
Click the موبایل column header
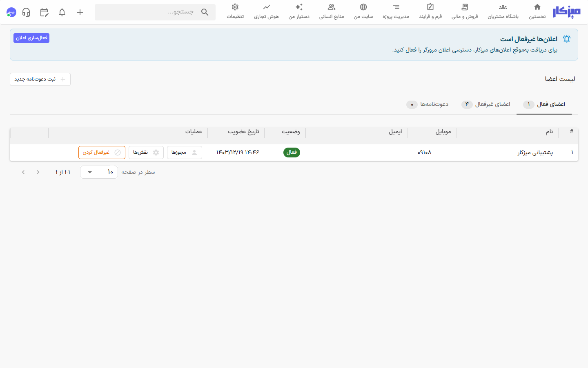(x=443, y=132)
